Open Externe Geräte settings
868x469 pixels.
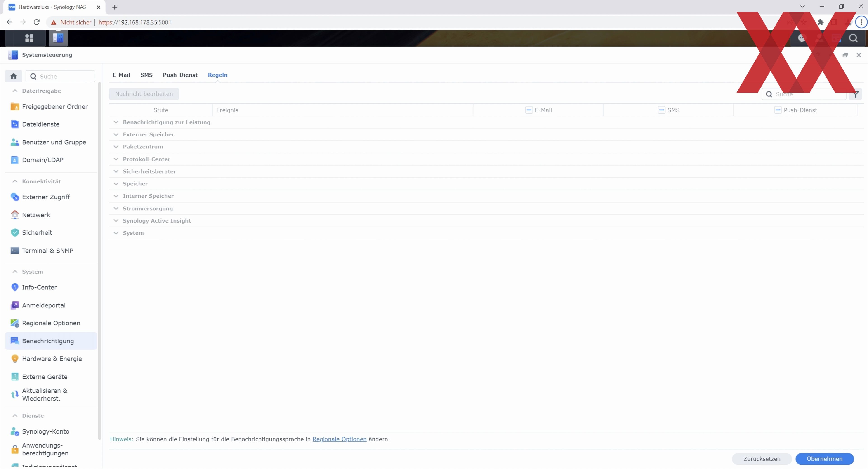coord(51,377)
